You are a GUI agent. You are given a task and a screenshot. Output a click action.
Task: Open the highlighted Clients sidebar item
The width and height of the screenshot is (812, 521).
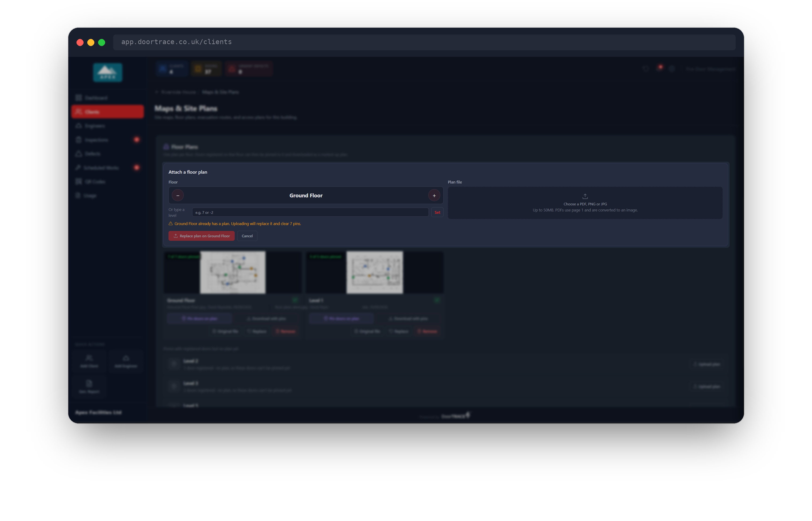click(107, 112)
